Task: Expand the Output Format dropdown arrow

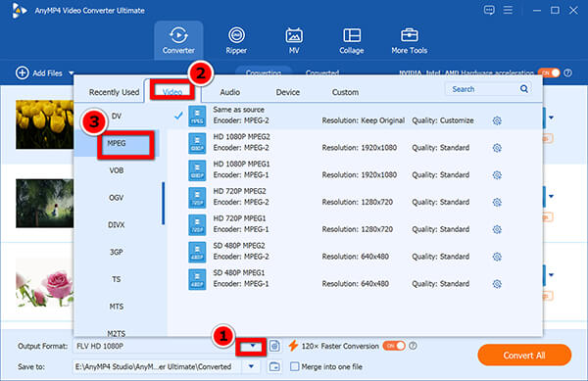Action: coord(253,346)
